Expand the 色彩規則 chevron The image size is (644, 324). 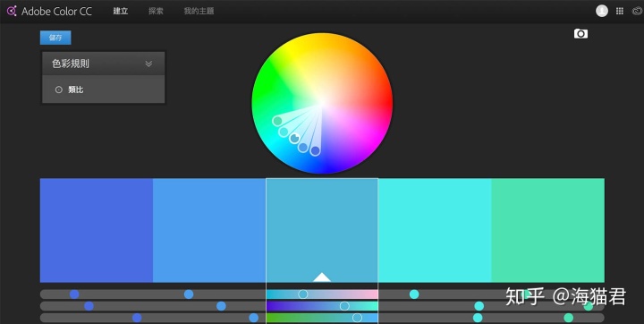(148, 64)
